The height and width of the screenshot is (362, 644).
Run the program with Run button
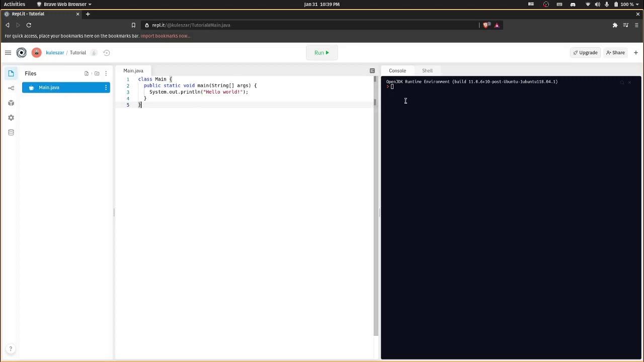(x=322, y=52)
